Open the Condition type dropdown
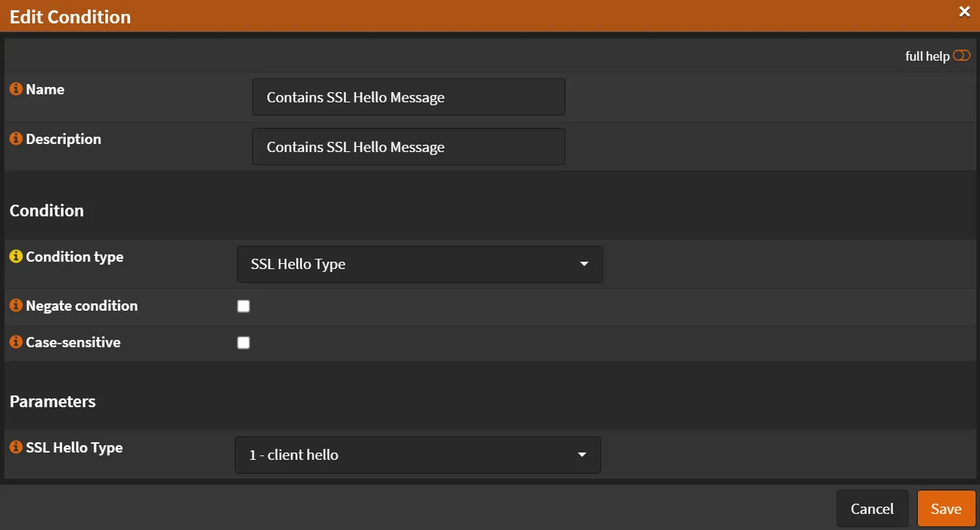This screenshot has height=530, width=980. pyautogui.click(x=420, y=264)
